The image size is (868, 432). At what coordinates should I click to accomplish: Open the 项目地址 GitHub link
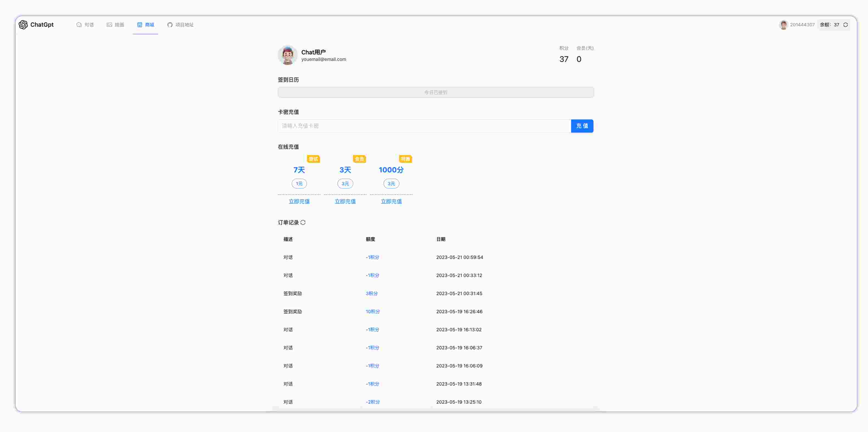(x=180, y=25)
